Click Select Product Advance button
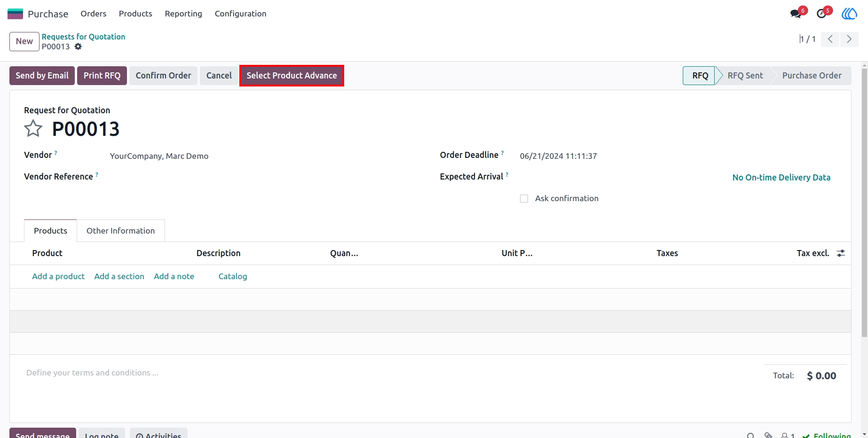This screenshot has width=868, height=438. [292, 76]
